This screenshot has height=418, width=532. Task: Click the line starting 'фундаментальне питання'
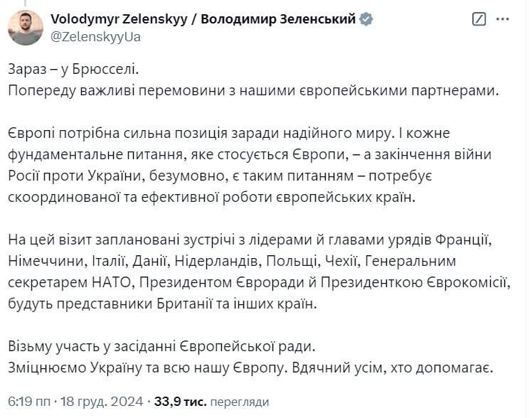tap(250, 154)
